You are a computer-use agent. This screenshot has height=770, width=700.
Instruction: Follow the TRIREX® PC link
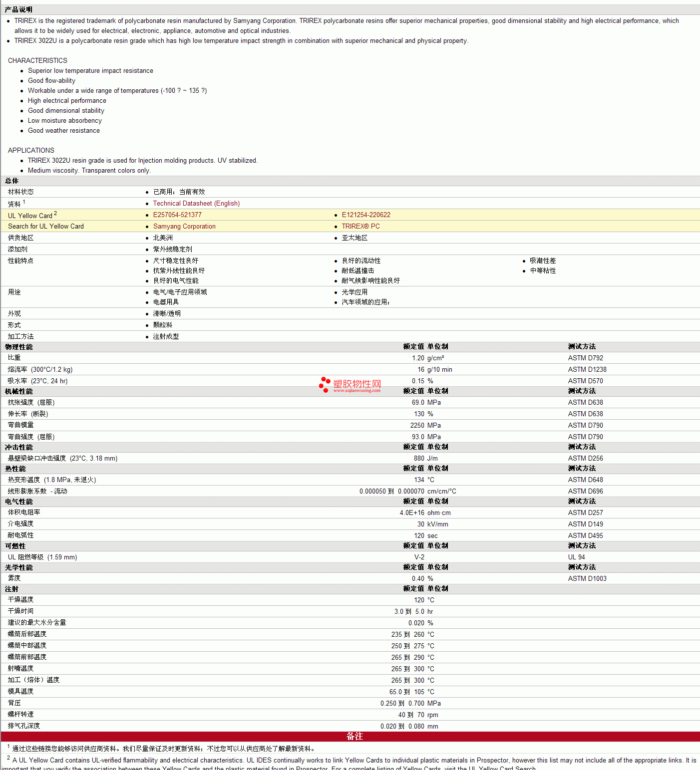tap(360, 227)
